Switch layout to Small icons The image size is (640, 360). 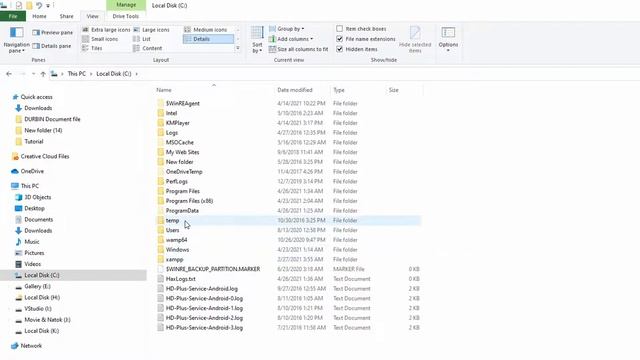pyautogui.click(x=100, y=39)
